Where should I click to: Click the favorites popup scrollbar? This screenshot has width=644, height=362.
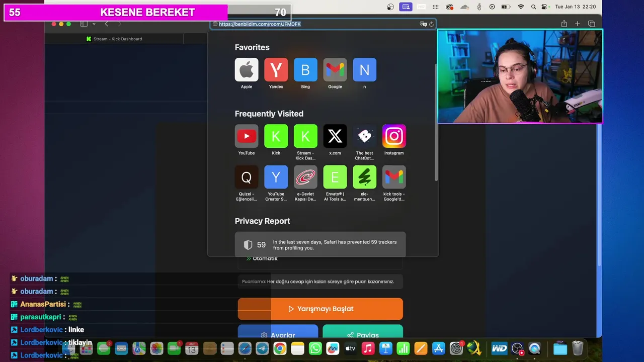point(436,123)
